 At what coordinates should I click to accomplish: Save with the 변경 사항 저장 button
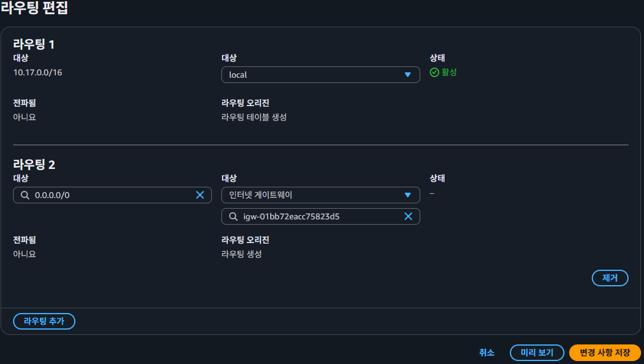[605, 353]
